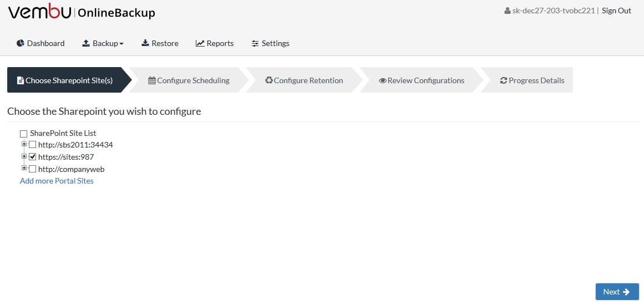644x305 pixels.
Task: Go to the Restore menu item
Action: click(160, 43)
